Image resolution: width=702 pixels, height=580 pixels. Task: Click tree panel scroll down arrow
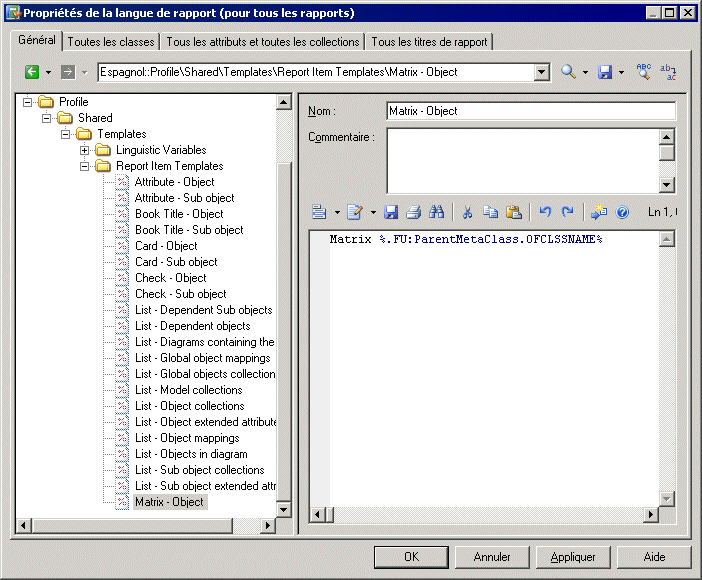(283, 510)
